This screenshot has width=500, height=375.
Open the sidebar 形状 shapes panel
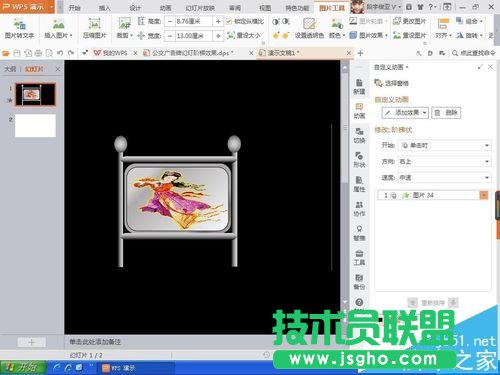[359, 160]
